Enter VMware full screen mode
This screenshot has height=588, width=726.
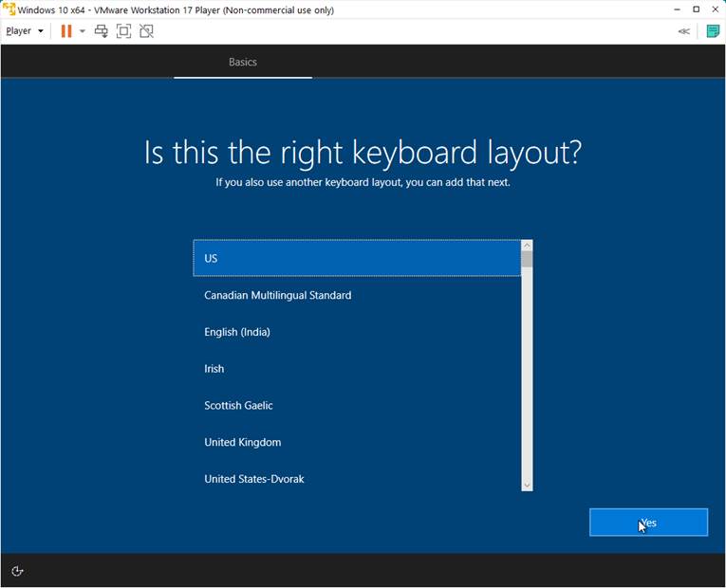[123, 31]
